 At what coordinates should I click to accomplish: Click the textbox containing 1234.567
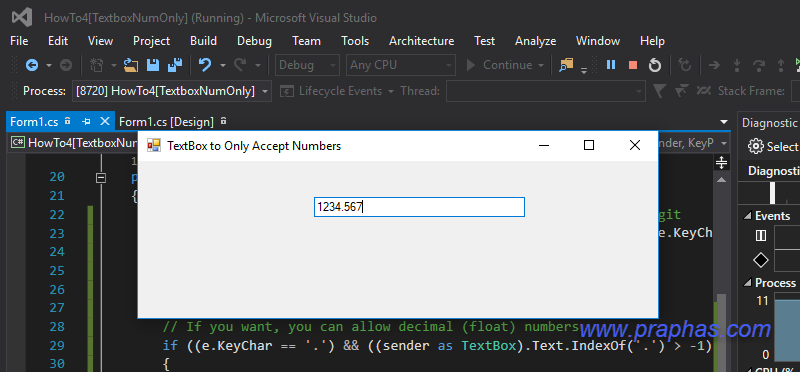(419, 207)
